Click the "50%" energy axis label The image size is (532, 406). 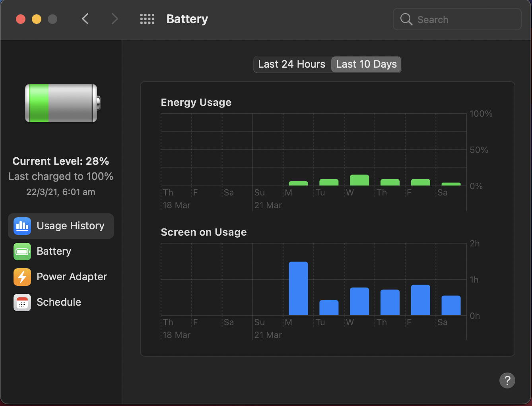click(x=479, y=150)
